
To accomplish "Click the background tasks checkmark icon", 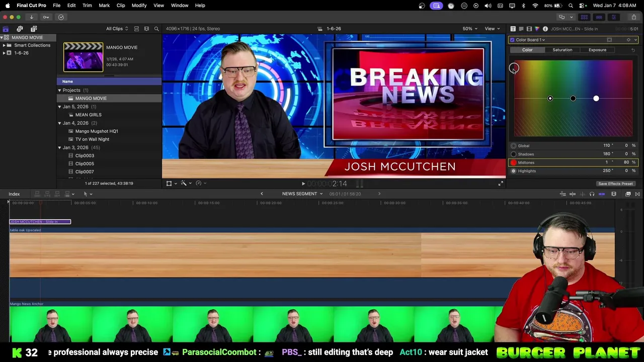I will tap(61, 17).
